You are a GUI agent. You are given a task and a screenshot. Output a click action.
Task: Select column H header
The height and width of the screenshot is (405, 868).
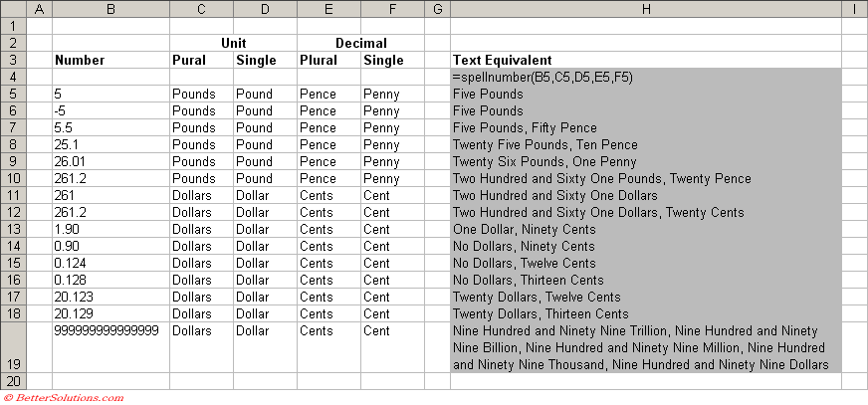pyautogui.click(x=645, y=9)
